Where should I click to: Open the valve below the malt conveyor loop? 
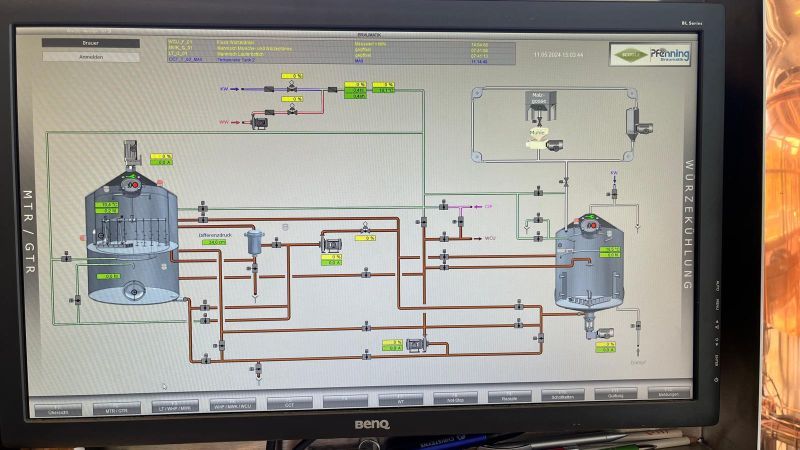[x=565, y=181]
